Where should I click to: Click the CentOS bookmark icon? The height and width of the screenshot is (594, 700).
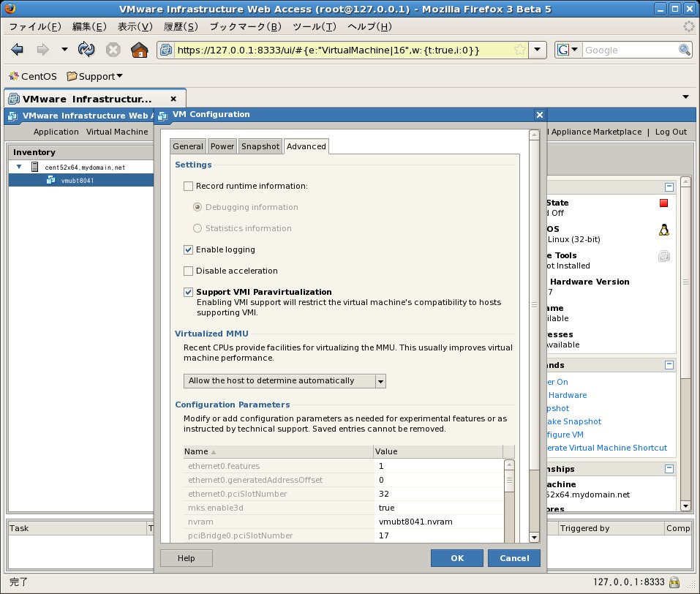point(14,76)
